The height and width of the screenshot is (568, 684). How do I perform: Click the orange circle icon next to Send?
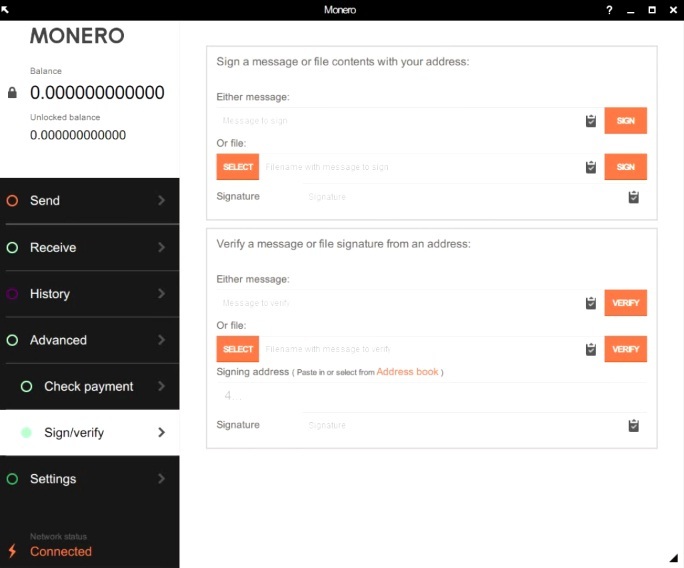(12, 201)
